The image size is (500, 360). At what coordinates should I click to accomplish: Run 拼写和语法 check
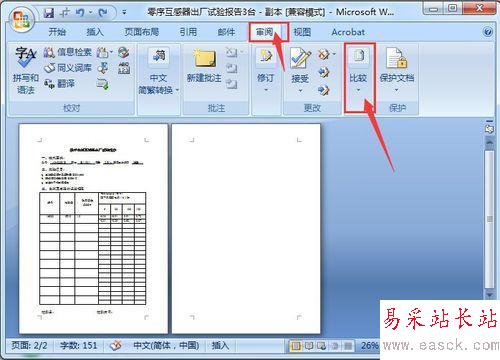pos(25,71)
